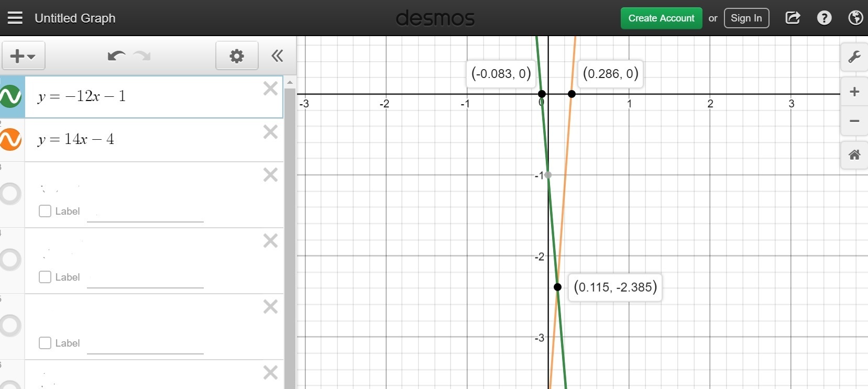
Task: Zoom out on the graph
Action: pos(854,121)
